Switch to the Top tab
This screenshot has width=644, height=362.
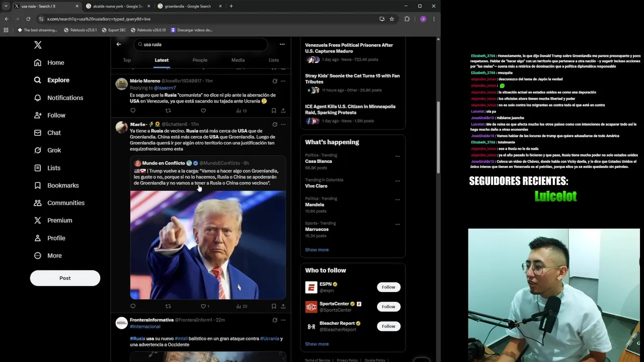click(x=127, y=60)
